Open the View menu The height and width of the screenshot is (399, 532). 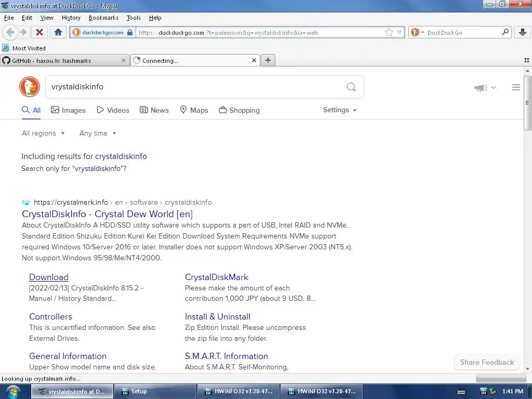(x=47, y=18)
